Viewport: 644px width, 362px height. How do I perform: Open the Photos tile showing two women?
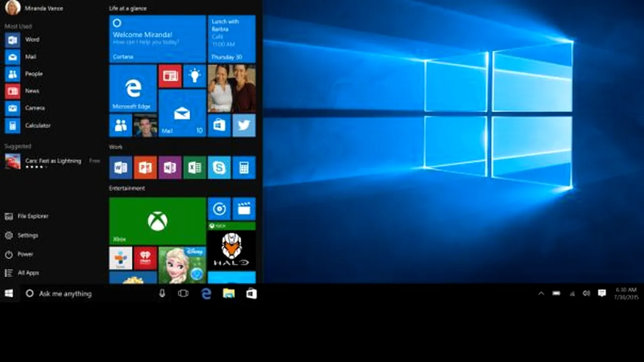coord(231,88)
